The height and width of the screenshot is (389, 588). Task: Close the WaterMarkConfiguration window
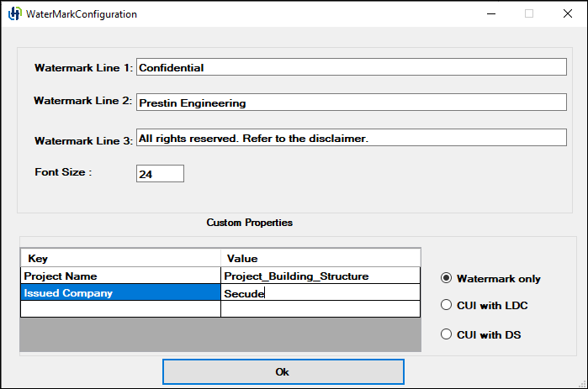coord(567,13)
